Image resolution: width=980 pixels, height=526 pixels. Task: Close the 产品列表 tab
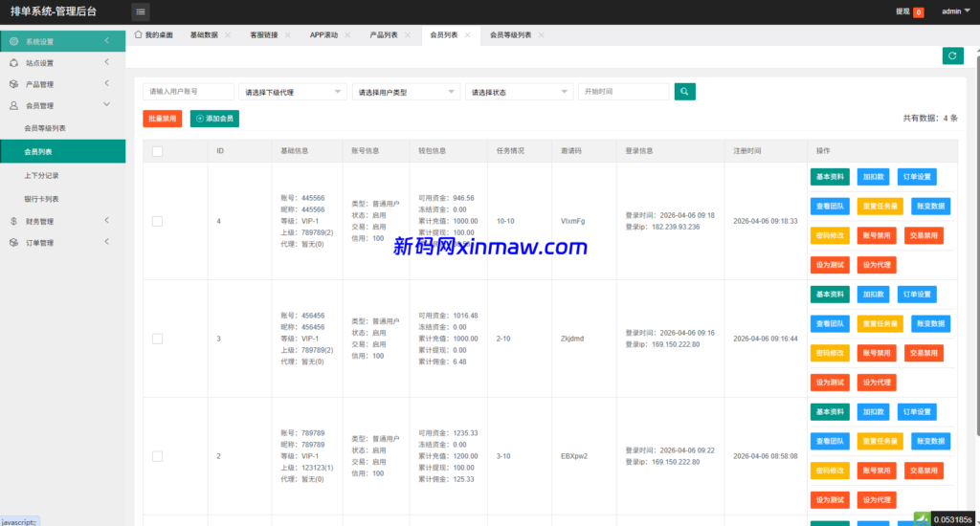tap(408, 35)
